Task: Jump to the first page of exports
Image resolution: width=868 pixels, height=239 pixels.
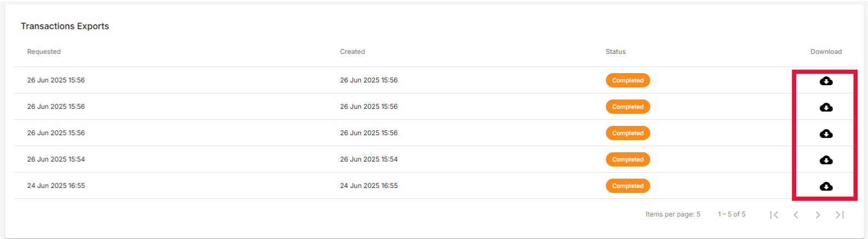Action: 774,215
